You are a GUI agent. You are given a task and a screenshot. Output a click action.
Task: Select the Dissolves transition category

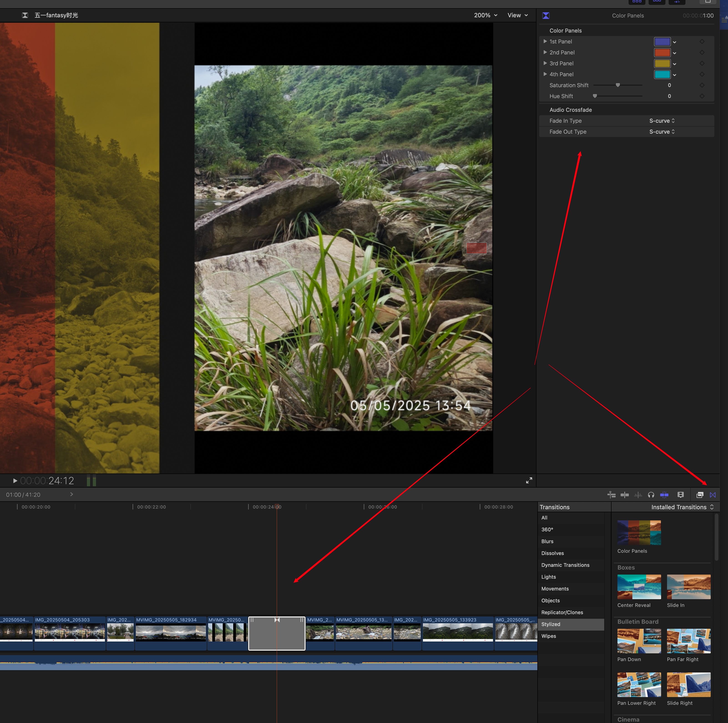552,553
